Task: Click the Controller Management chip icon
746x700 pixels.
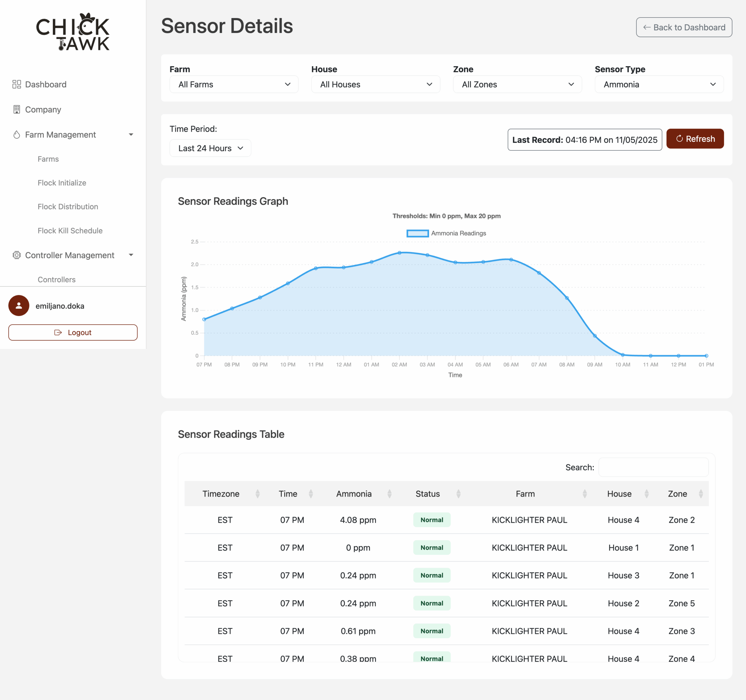Action: 17,255
